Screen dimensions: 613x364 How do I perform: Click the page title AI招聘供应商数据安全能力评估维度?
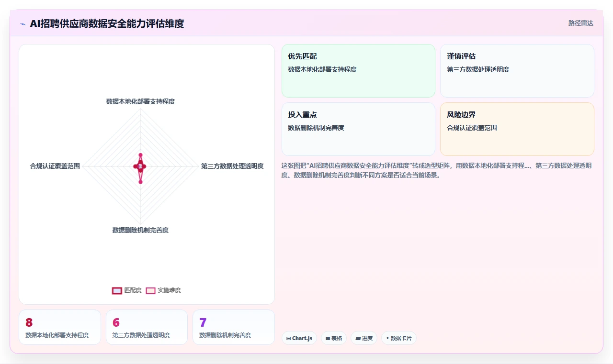coord(107,23)
